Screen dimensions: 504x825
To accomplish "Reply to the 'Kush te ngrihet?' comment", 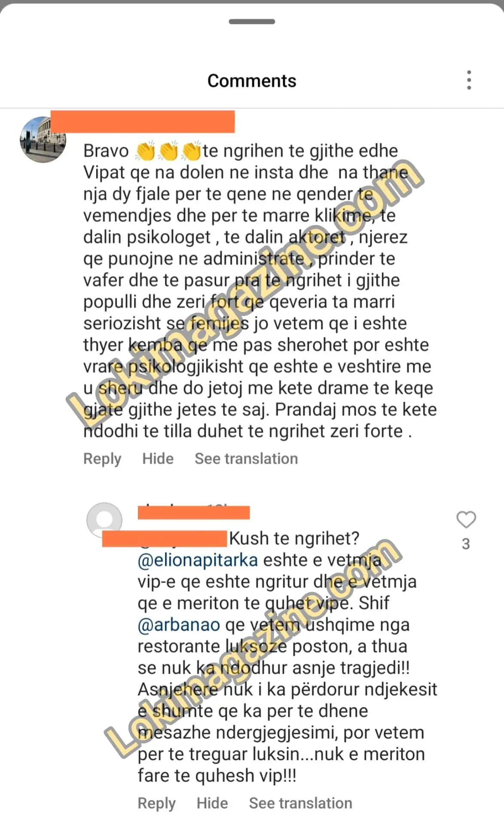I will (x=156, y=803).
